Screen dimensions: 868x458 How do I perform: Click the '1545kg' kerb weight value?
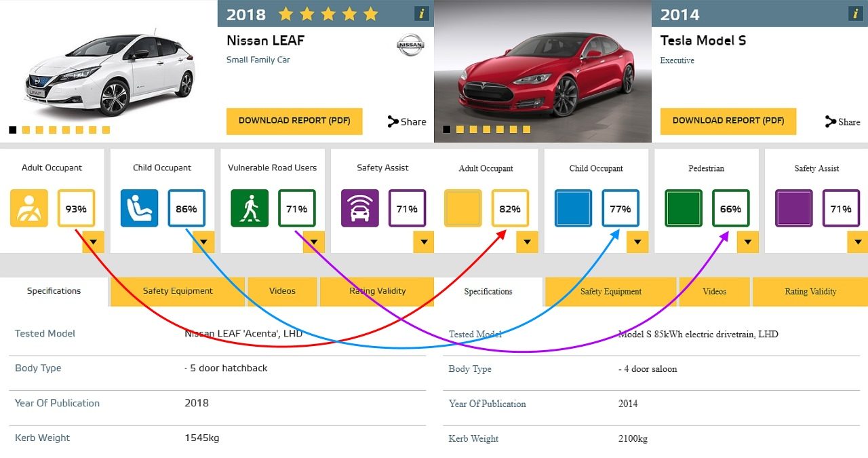point(202,438)
